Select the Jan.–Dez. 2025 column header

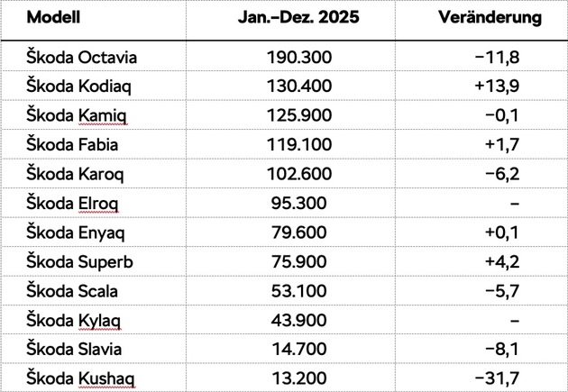(300, 18)
